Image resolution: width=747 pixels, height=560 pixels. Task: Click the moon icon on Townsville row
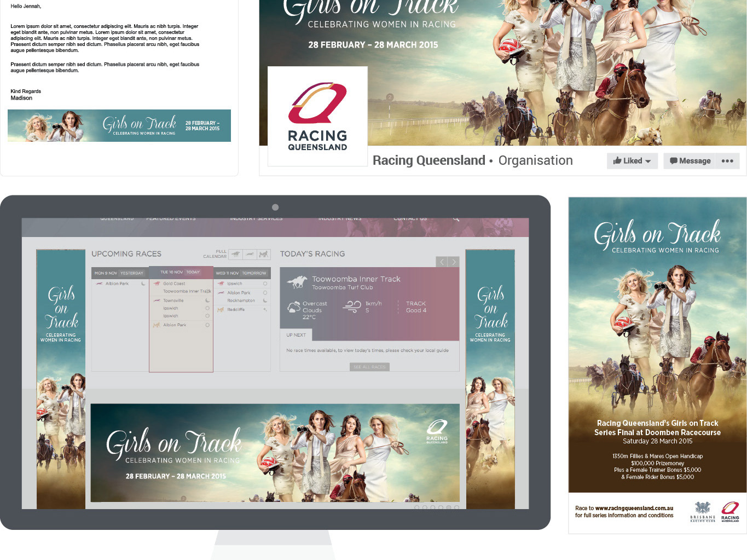point(207,301)
